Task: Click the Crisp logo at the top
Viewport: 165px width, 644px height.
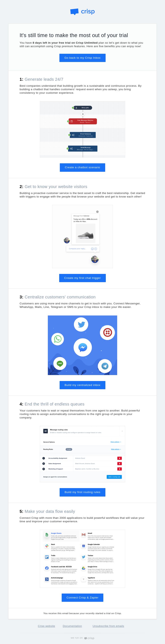Action: coord(82,12)
